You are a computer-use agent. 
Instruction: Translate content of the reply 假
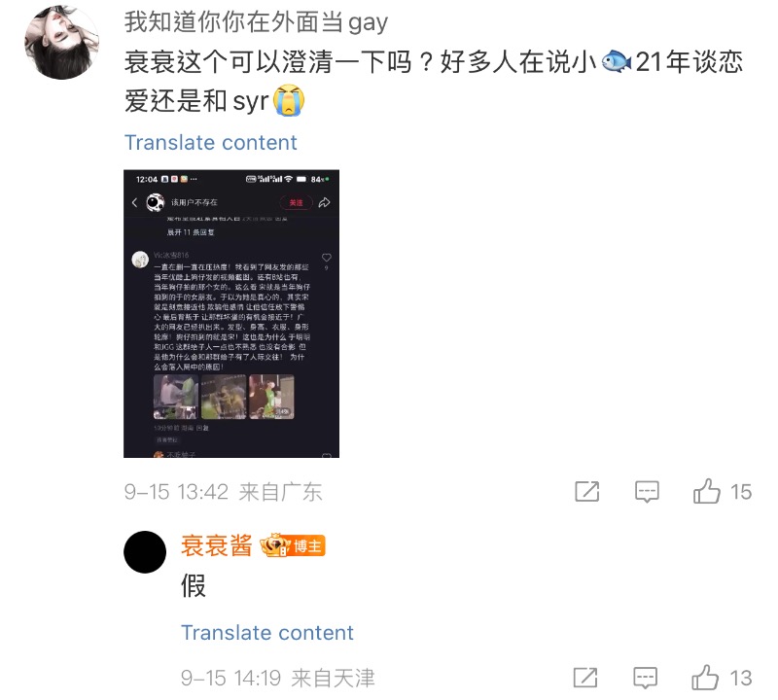point(266,633)
